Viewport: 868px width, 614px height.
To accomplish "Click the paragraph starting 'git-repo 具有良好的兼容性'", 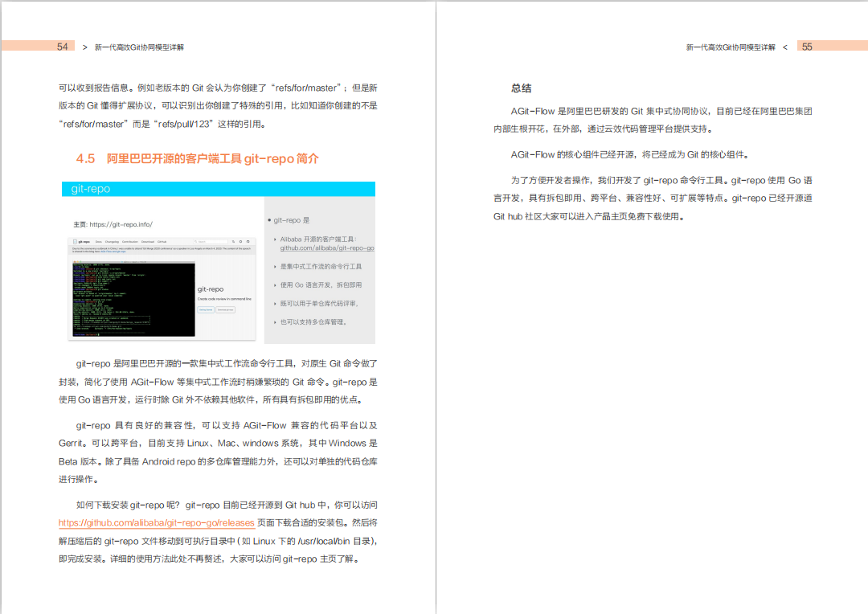I will (x=218, y=452).
